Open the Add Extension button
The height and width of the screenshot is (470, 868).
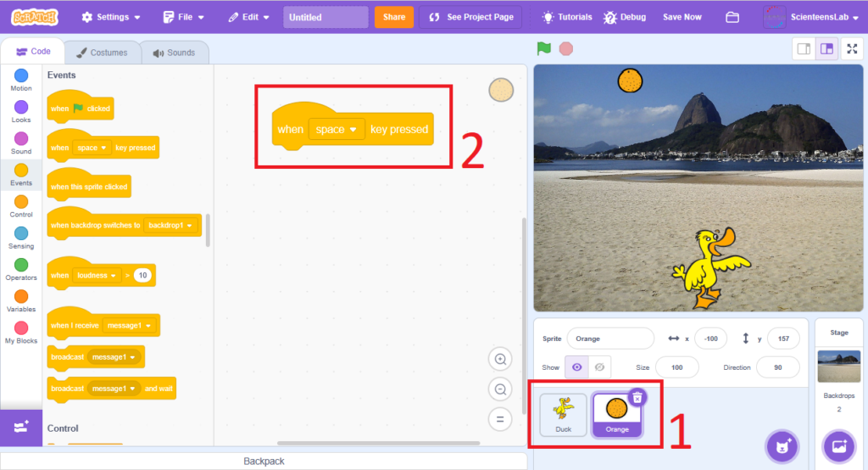21,428
